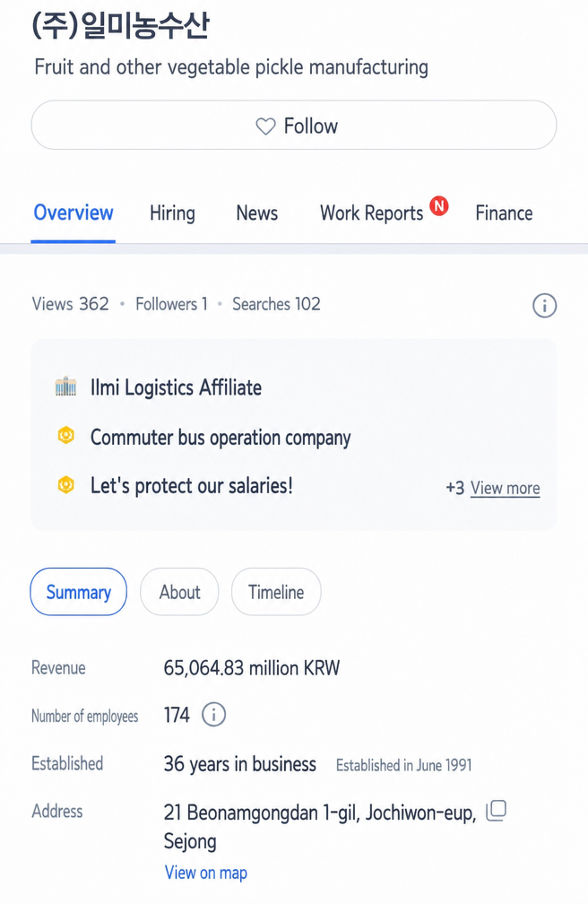This screenshot has width=588, height=904.
Task: Copy address using the copy icon
Action: click(x=496, y=811)
